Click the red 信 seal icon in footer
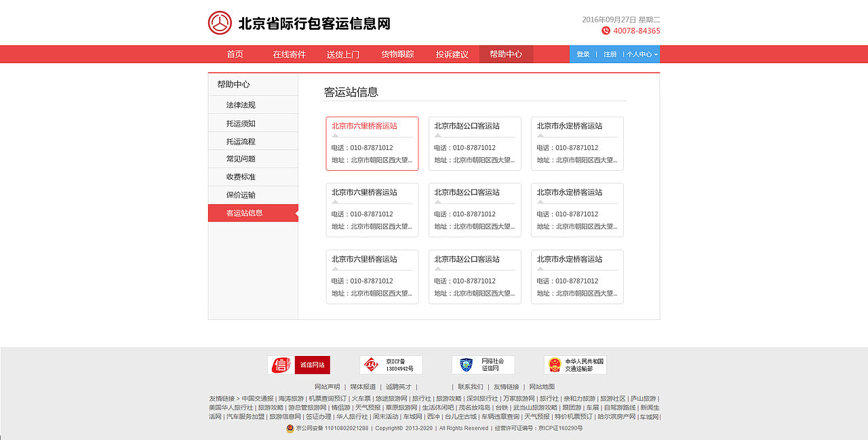This screenshot has height=440, width=868. coord(280,364)
